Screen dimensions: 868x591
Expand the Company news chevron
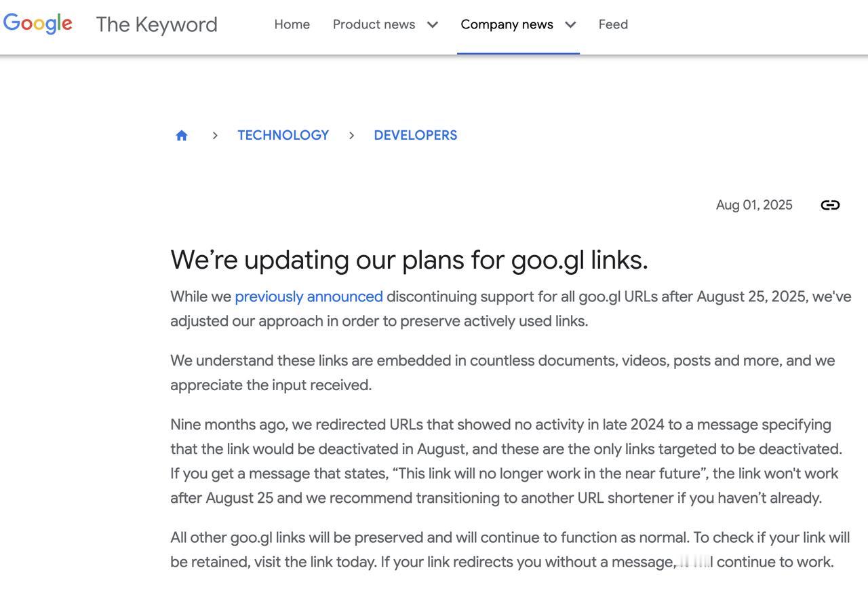coord(570,25)
